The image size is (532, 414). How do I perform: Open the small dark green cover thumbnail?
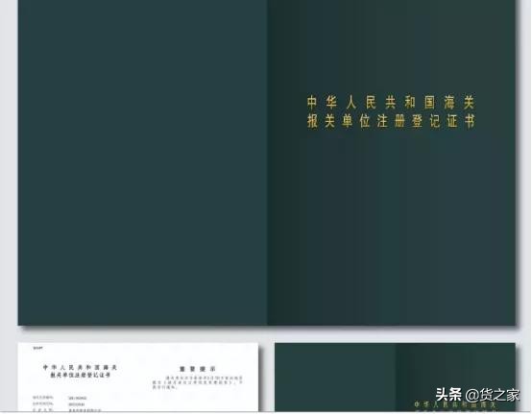[x=395, y=377]
